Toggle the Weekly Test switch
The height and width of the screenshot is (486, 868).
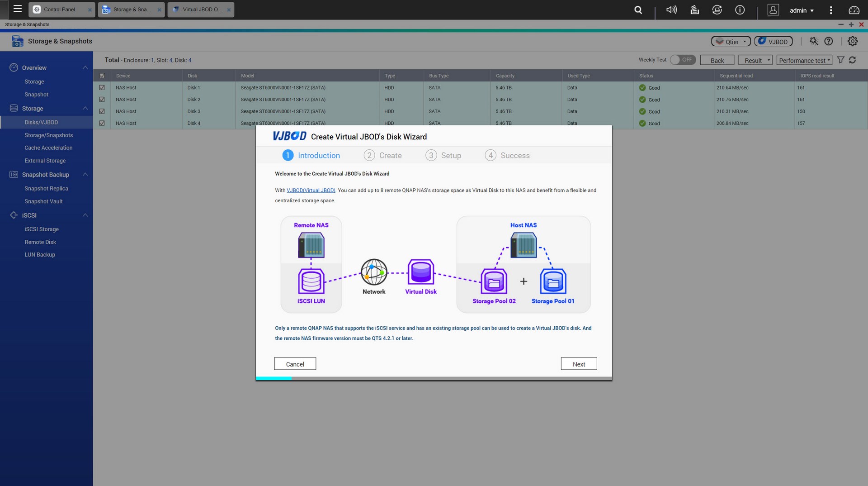click(x=683, y=60)
